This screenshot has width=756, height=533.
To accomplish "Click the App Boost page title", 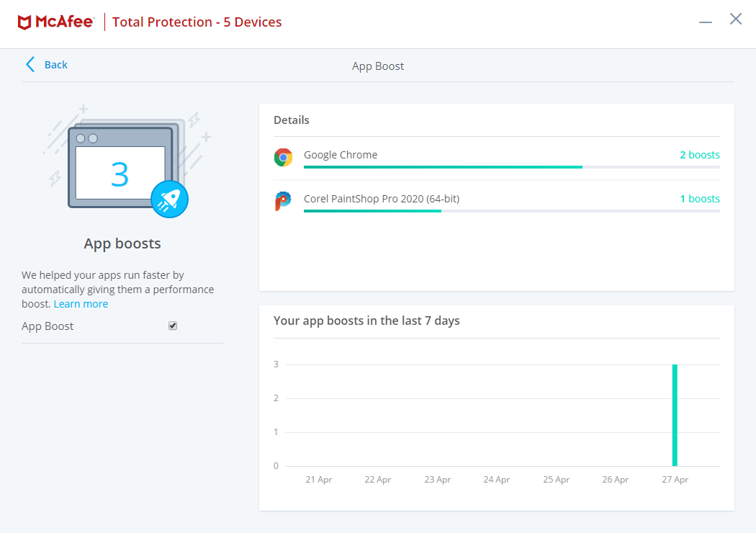I will click(378, 66).
